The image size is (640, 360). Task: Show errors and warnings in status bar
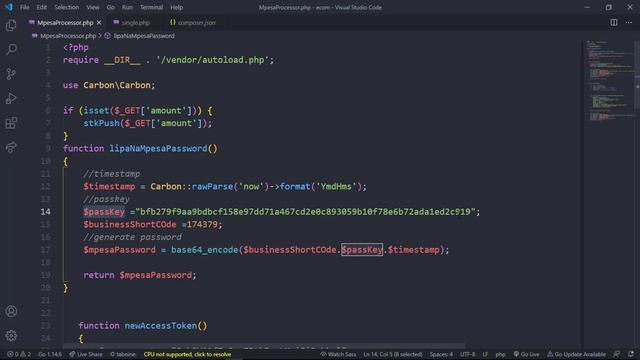click(x=19, y=354)
